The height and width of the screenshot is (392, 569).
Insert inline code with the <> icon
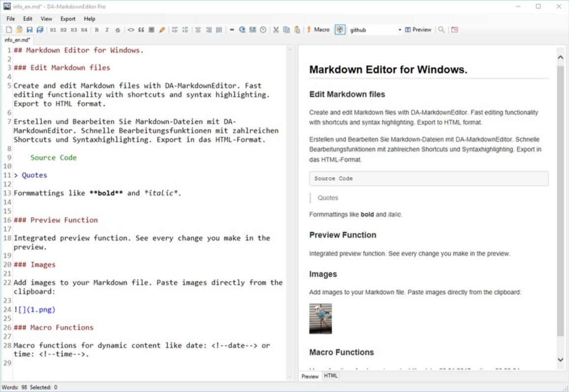pos(130,30)
